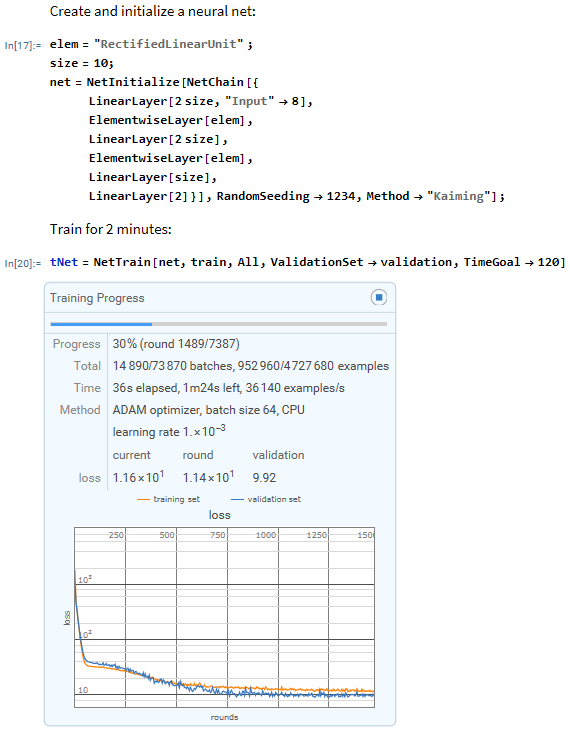Click the current loss value 1.16×10¹
Image resolution: width=570 pixels, height=730 pixels.
138,477
